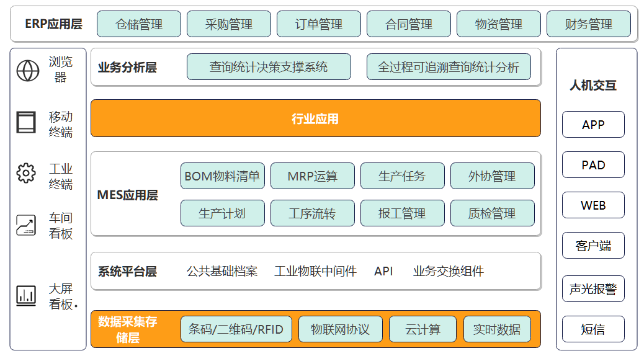Select the 条码/二维码/RFID box
The height and width of the screenshot is (356, 644).
[236, 329]
